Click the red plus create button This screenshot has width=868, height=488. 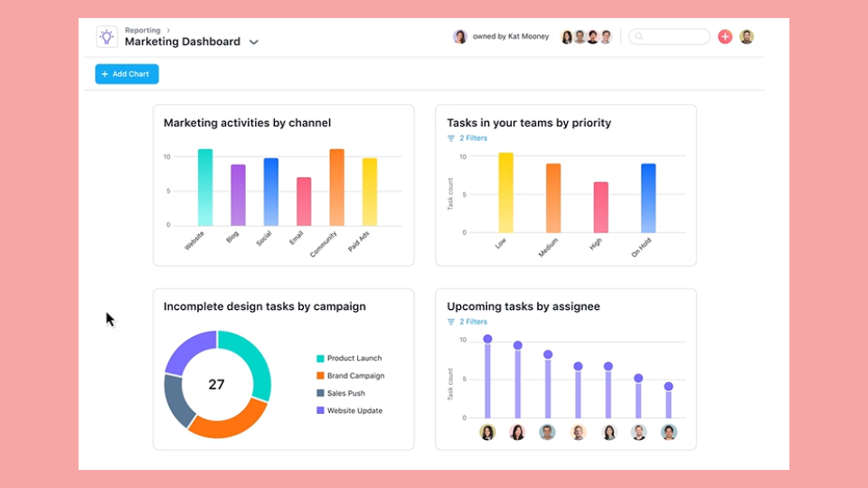[725, 37]
